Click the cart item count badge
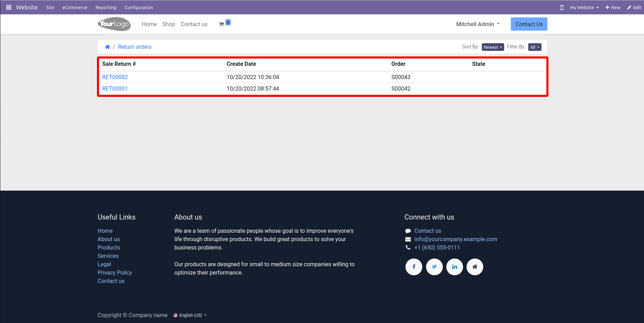 (228, 22)
